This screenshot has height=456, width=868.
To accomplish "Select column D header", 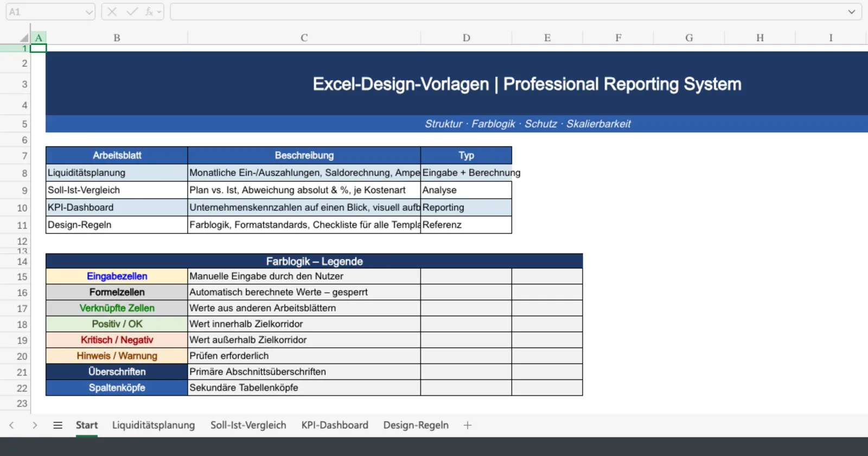I will tap(466, 37).
